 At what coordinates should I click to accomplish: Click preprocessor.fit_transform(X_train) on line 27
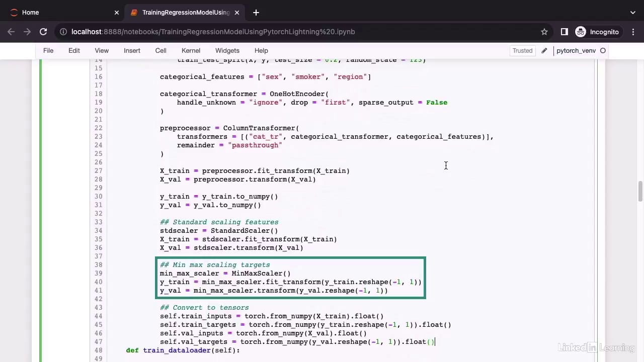276,171
